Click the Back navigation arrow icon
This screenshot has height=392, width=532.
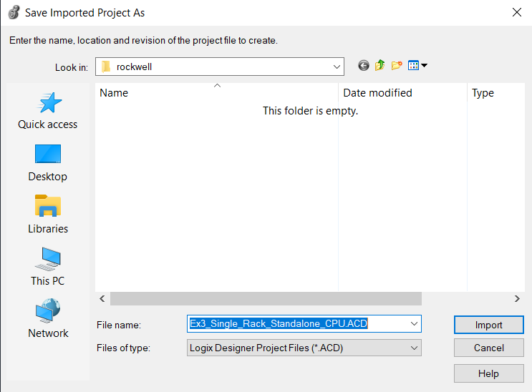pos(363,66)
